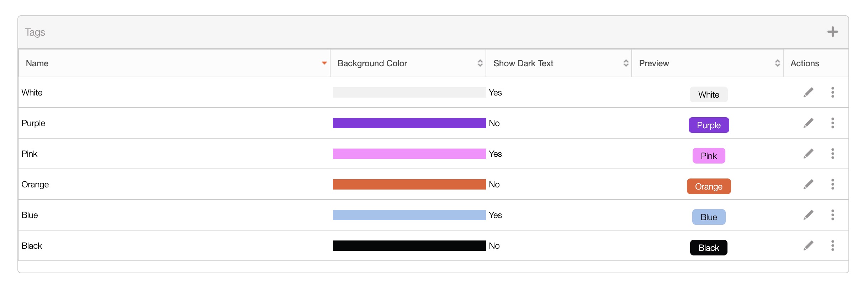Click the pink background color bar
This screenshot has width=868, height=290.
point(409,154)
